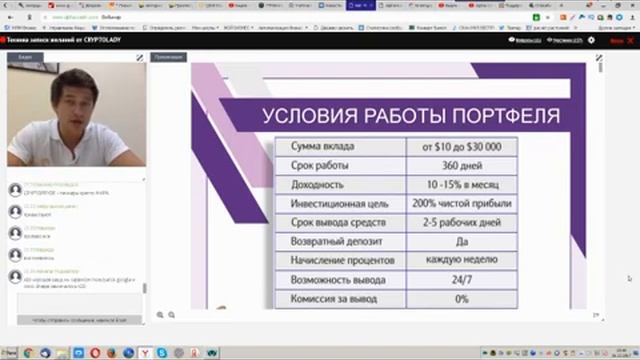Click the 'Доходность' table cell
640x360 pixels.
click(x=340, y=185)
